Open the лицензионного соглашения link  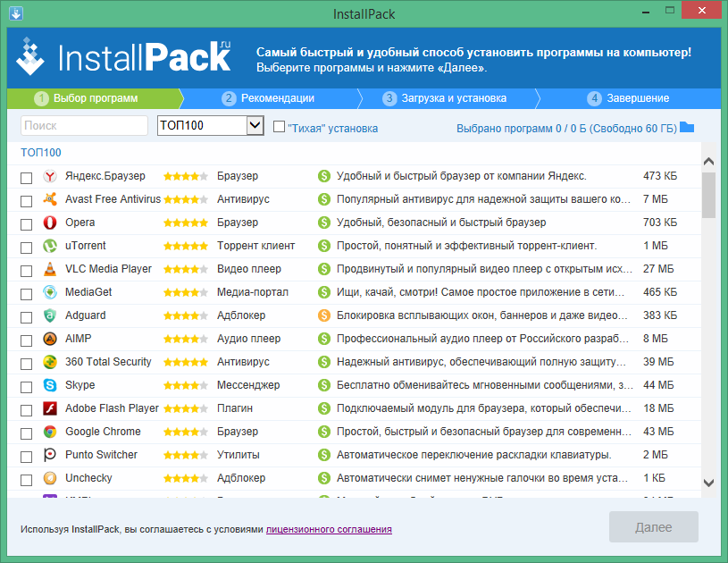pyautogui.click(x=329, y=529)
